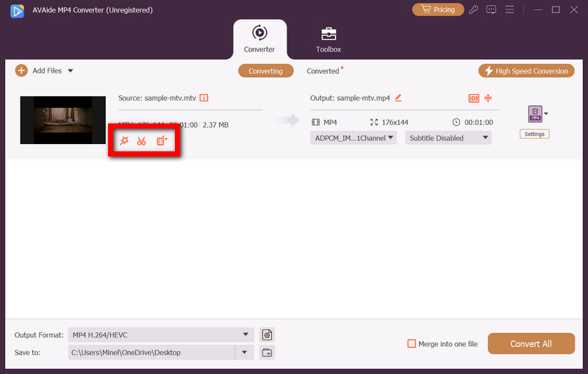Select the Converted tab

(323, 71)
